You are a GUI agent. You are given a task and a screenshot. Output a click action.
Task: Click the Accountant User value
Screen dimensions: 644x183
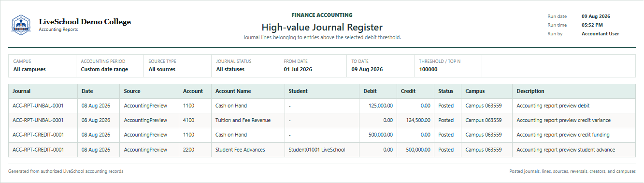(x=600, y=34)
